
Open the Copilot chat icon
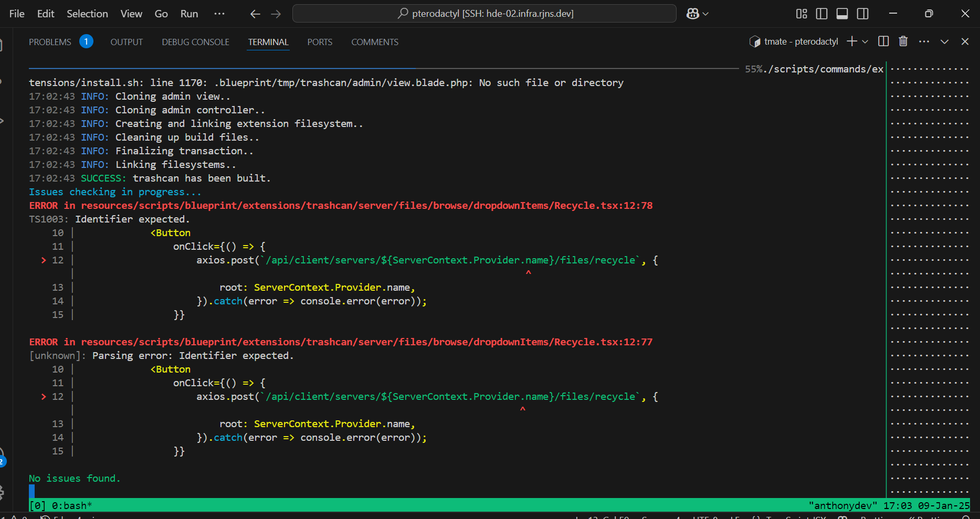pyautogui.click(x=693, y=14)
